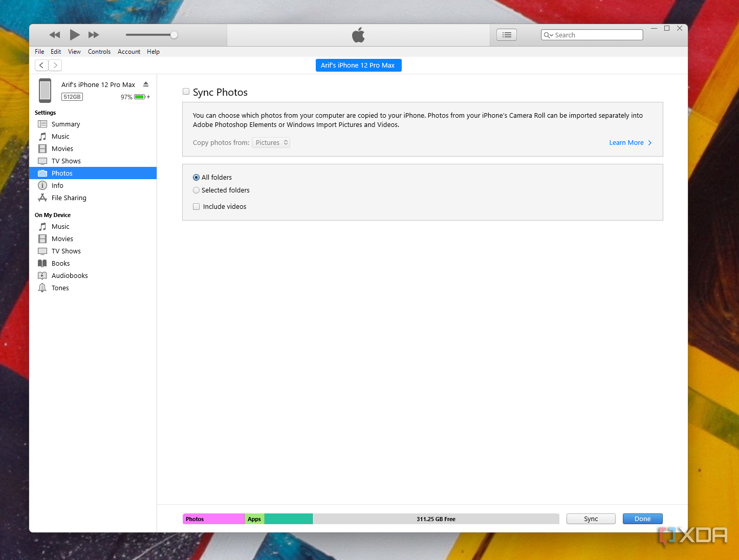The width and height of the screenshot is (739, 560).
Task: Go forward with the right chevron
Action: tap(55, 65)
